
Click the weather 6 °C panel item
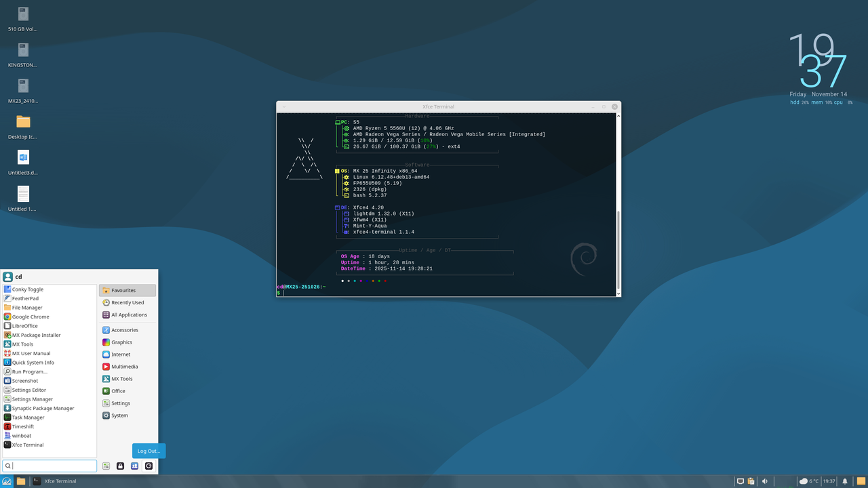tap(809, 481)
